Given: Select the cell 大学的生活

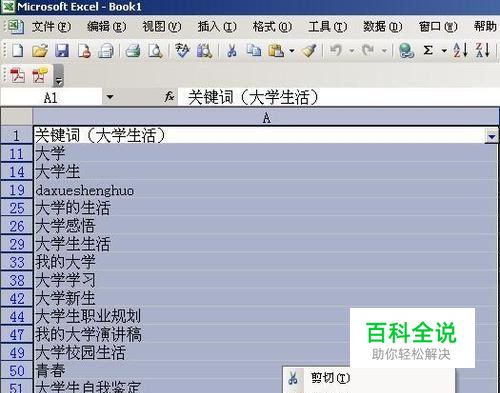Looking at the screenshot, I should click(265, 208).
